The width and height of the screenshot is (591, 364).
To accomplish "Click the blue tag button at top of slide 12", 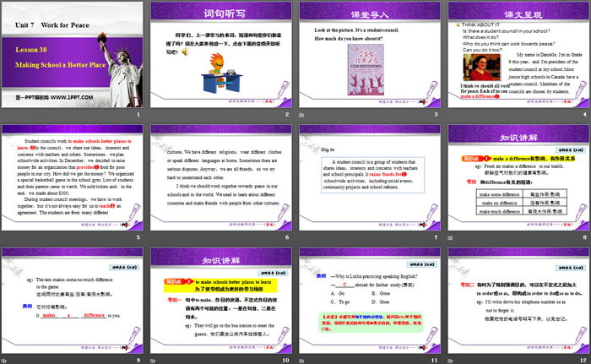I will click(570, 268).
